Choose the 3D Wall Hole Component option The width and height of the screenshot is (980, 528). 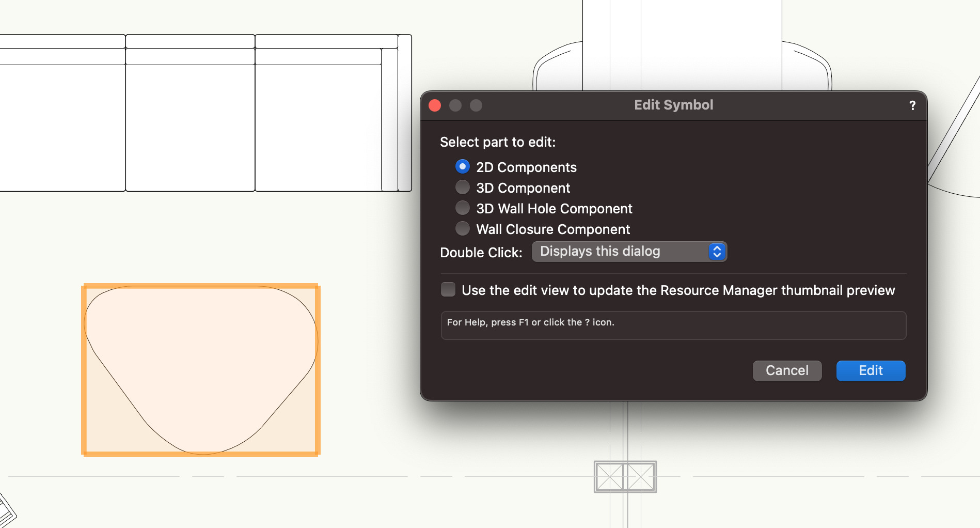click(x=462, y=208)
